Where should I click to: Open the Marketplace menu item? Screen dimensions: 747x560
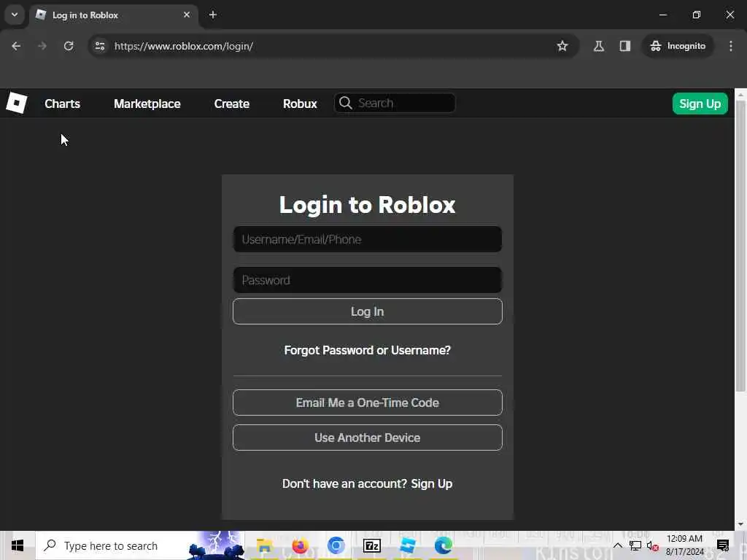[x=147, y=104]
